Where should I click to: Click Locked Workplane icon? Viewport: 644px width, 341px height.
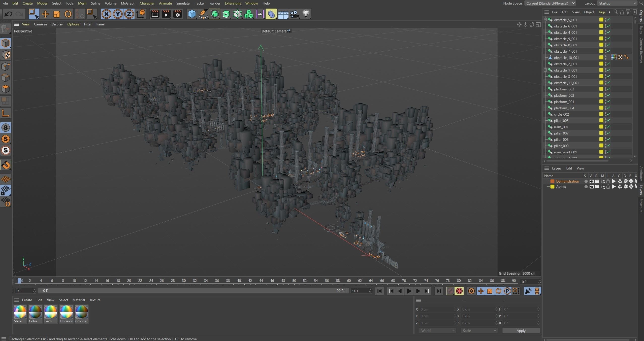(6, 190)
